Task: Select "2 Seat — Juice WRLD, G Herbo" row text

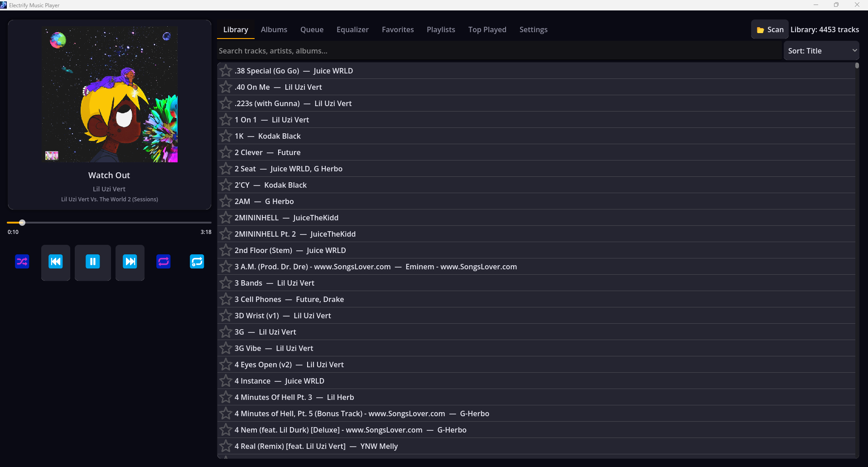Action: click(289, 169)
